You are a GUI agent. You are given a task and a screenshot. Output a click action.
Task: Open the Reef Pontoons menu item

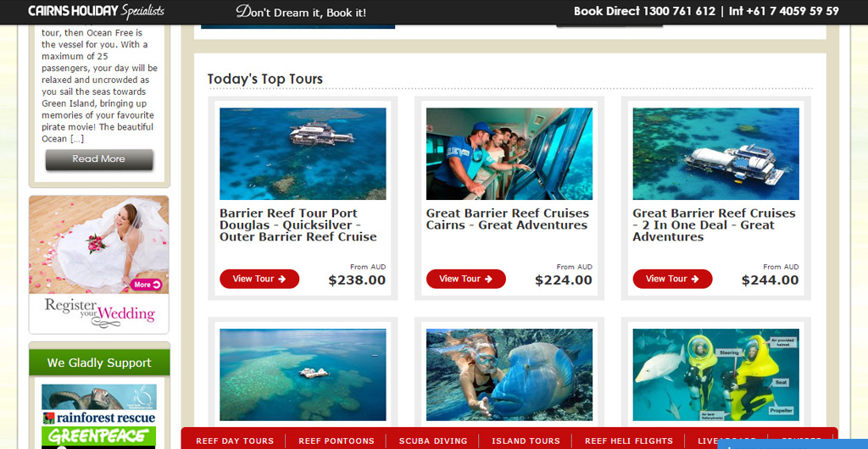[337, 441]
